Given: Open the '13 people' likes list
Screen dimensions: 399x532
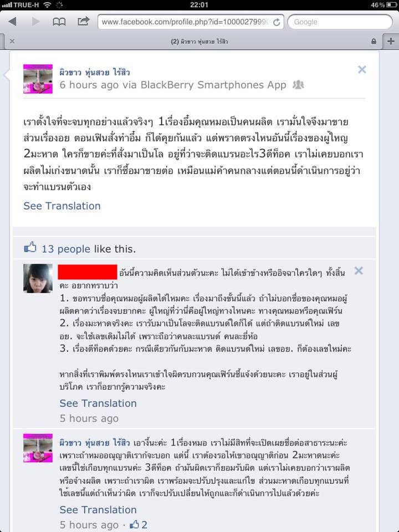Looking at the screenshot, I should pyautogui.click(x=66, y=249).
